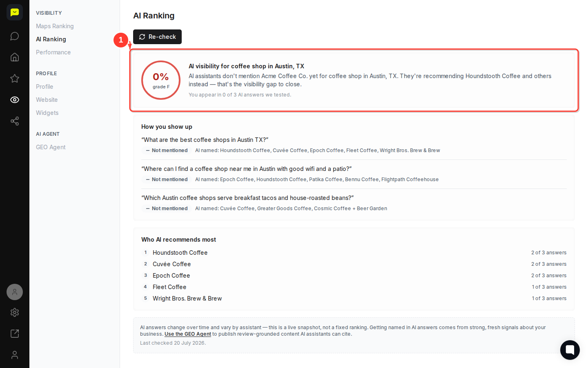Open the Widgets menu item
Image resolution: width=588 pixels, height=368 pixels.
click(47, 113)
